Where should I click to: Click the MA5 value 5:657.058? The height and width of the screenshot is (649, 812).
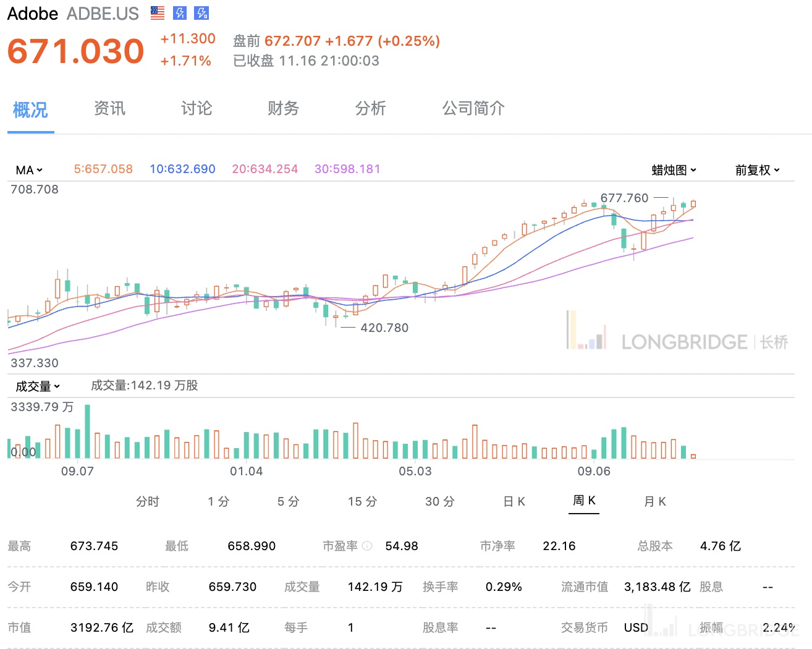tap(103, 169)
